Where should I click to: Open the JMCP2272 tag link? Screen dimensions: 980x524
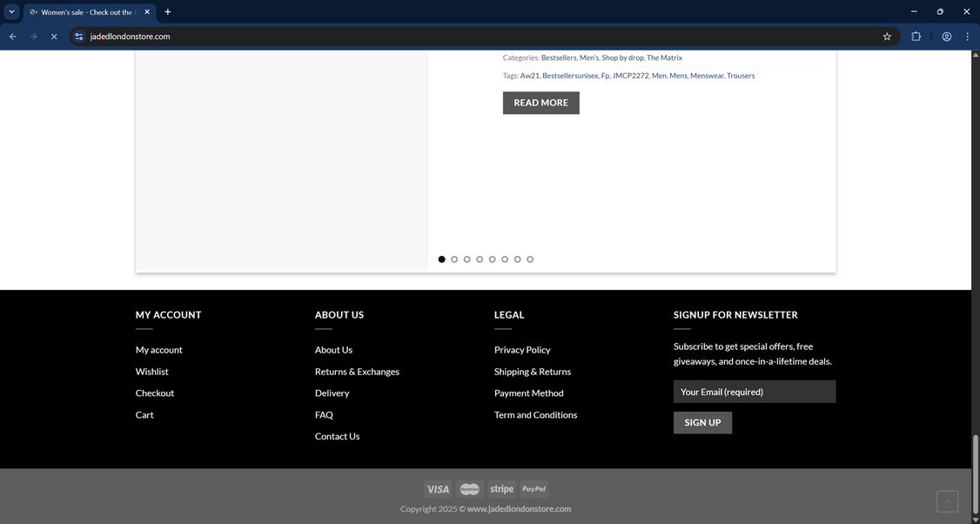pyautogui.click(x=630, y=76)
